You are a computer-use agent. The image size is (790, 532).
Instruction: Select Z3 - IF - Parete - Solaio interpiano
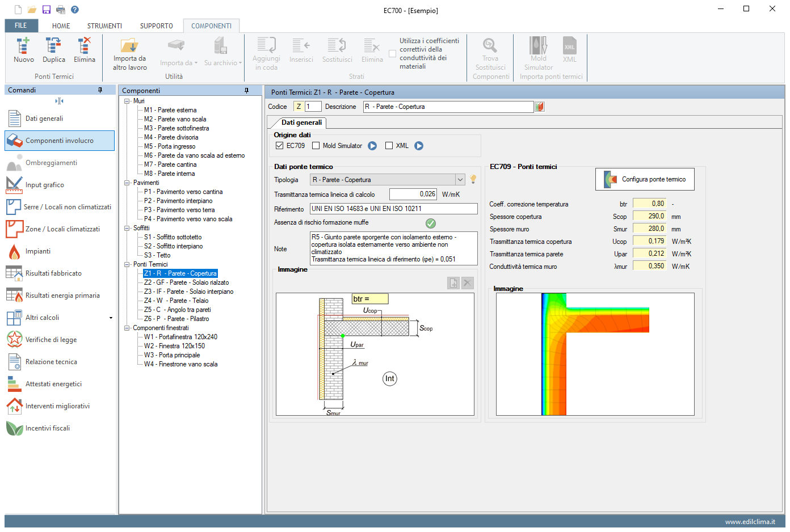188,292
